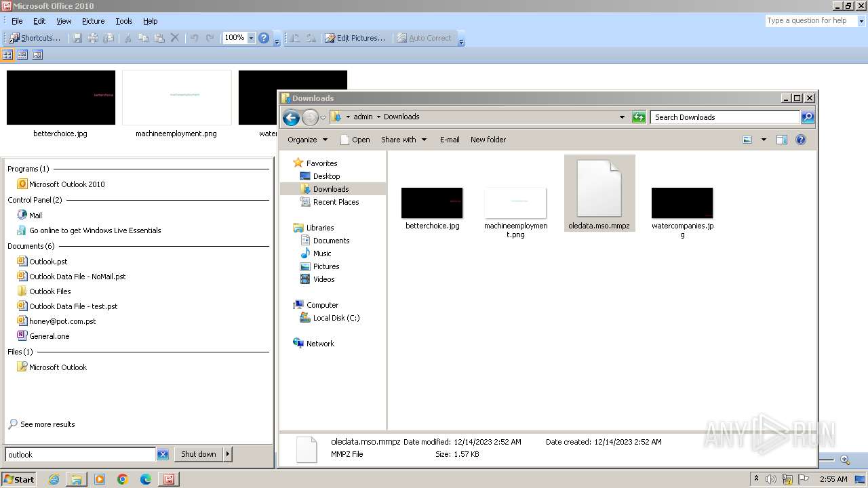Viewport: 868px width, 488px height.
Task: Click the Print icon in Picture Manager toolbar
Action: (93, 38)
